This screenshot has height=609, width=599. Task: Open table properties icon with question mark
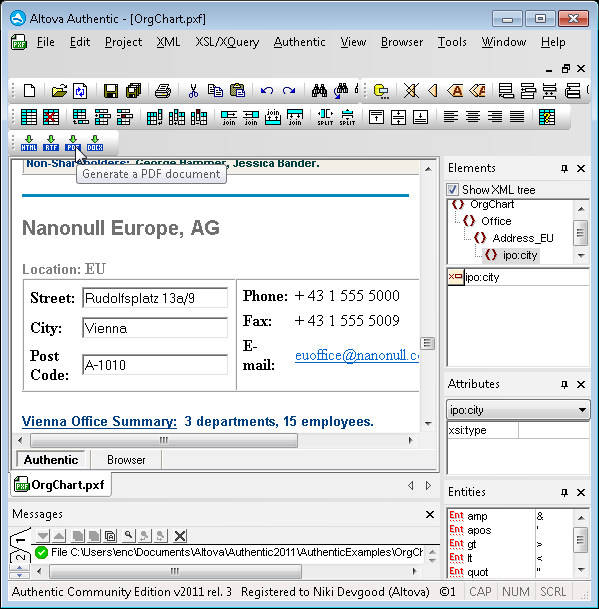(547, 117)
